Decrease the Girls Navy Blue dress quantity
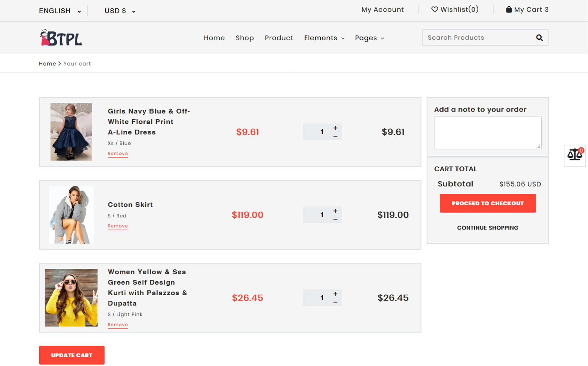The image size is (588, 366). tap(335, 136)
